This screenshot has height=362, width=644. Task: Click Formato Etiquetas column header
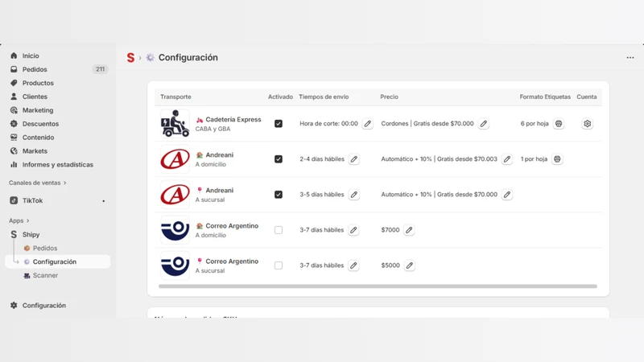(x=545, y=97)
